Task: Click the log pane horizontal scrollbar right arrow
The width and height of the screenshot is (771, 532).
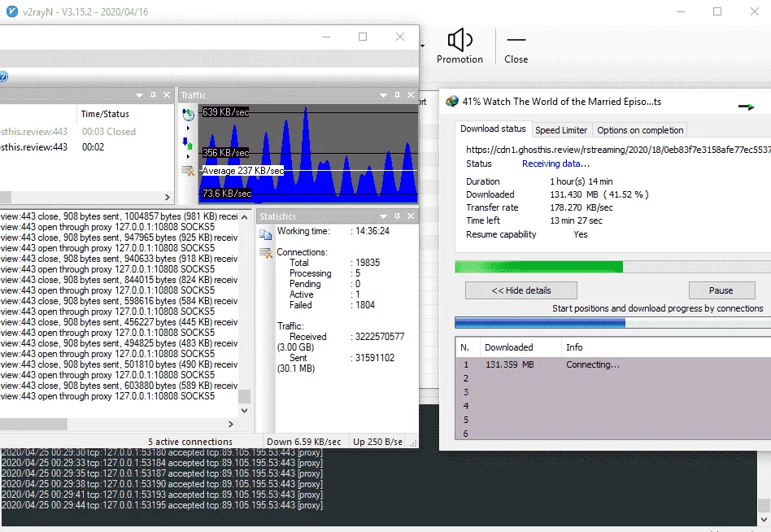Action: coord(231,424)
